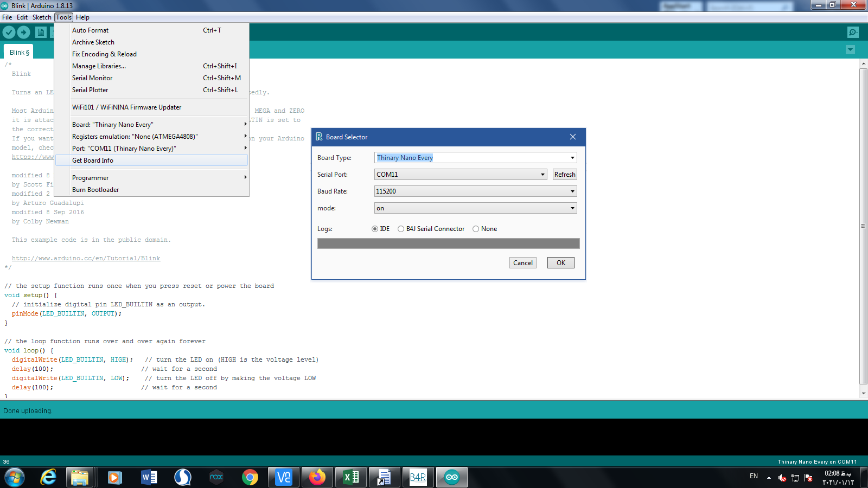Show hidden tray icons arrow
Image resolution: width=868 pixels, height=488 pixels.
(x=769, y=478)
